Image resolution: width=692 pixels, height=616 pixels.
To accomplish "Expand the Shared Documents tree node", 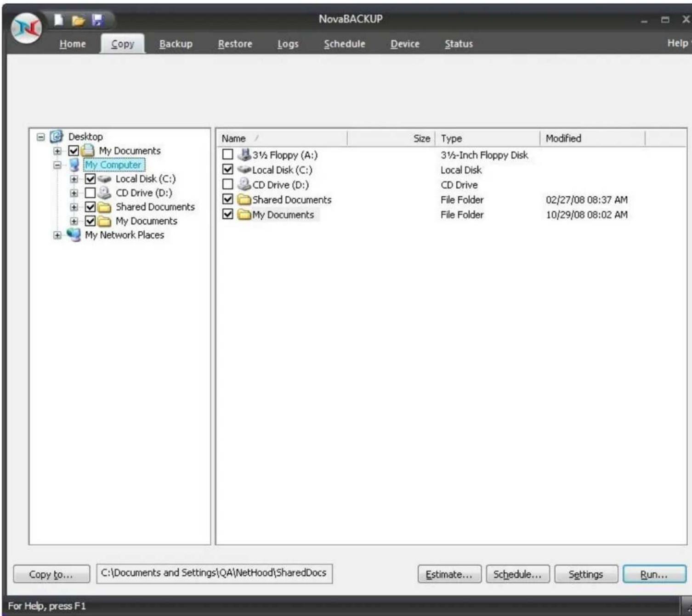I will coord(74,207).
